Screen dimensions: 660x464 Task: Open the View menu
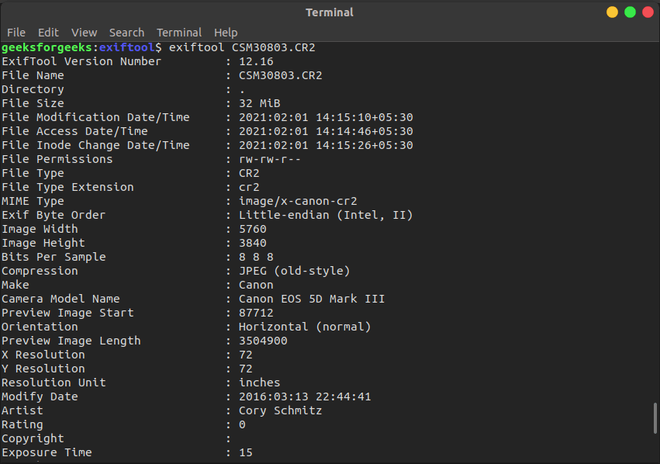tap(84, 32)
